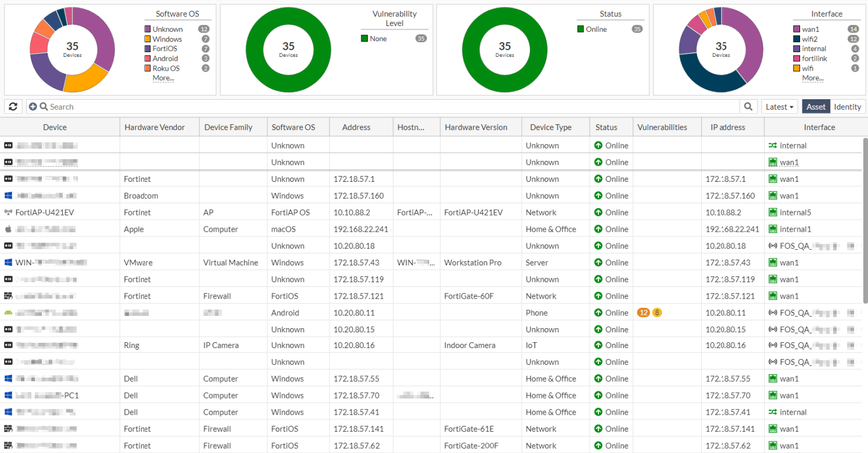The width and height of the screenshot is (868, 453).
Task: Expand More... under Software OS legend
Action: [163, 78]
